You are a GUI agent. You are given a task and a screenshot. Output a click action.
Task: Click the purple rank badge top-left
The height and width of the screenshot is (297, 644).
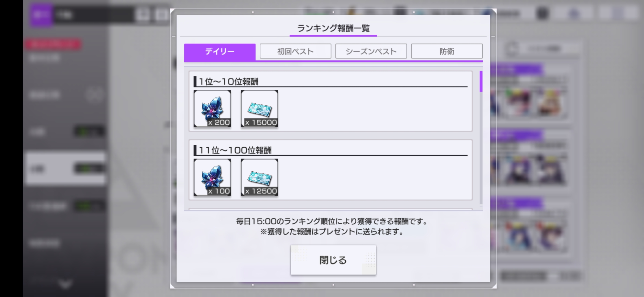click(41, 15)
